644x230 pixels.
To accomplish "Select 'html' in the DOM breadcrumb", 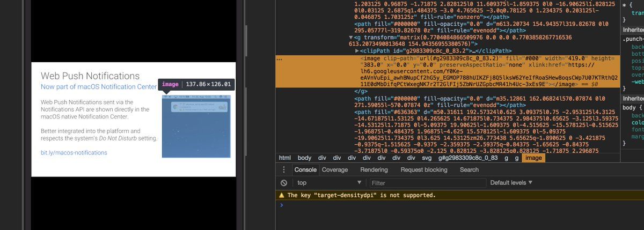I will pyautogui.click(x=285, y=158).
